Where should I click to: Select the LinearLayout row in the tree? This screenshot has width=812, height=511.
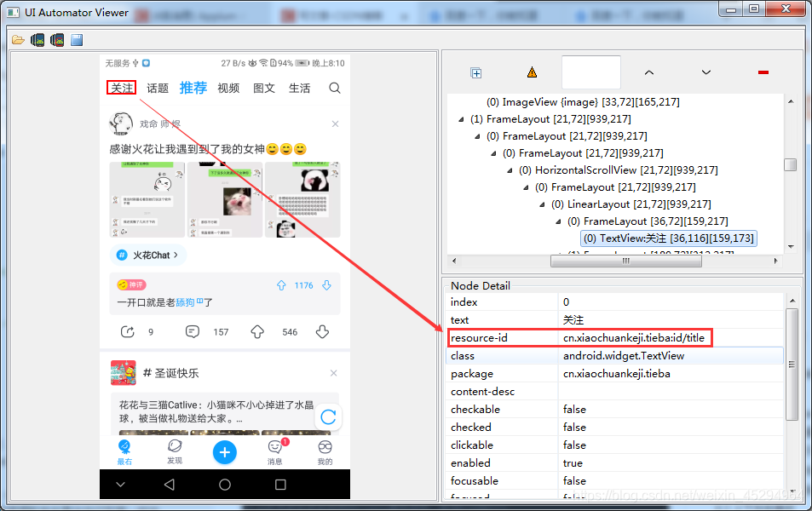pyautogui.click(x=631, y=204)
